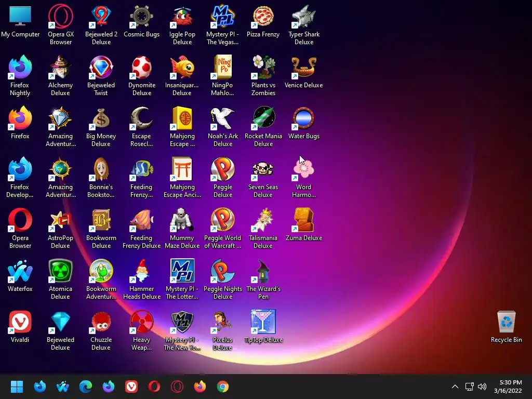532x399 pixels.
Task: Select Firefox Developer desktop shortcut
Action: tap(20, 169)
